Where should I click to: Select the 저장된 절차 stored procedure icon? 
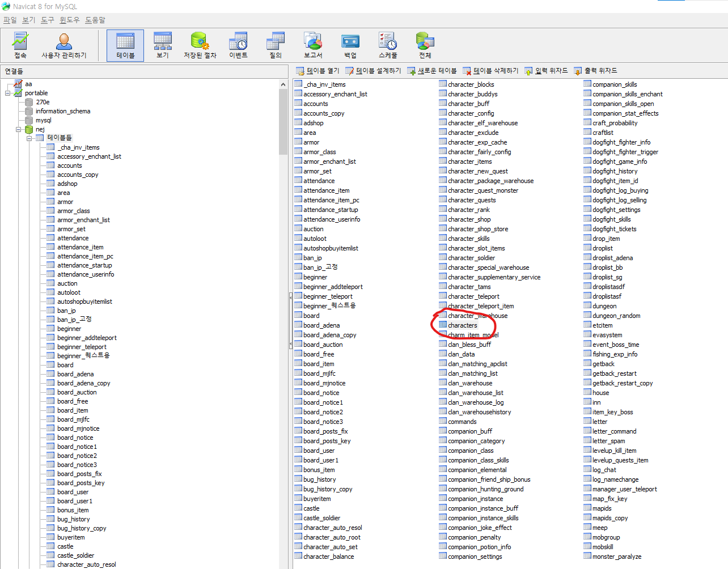tap(200, 45)
